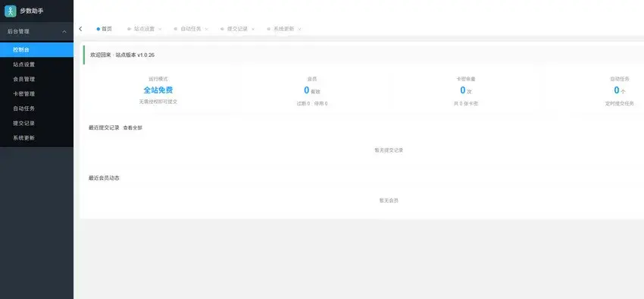Switch to the 站点设置 tab

[144, 29]
